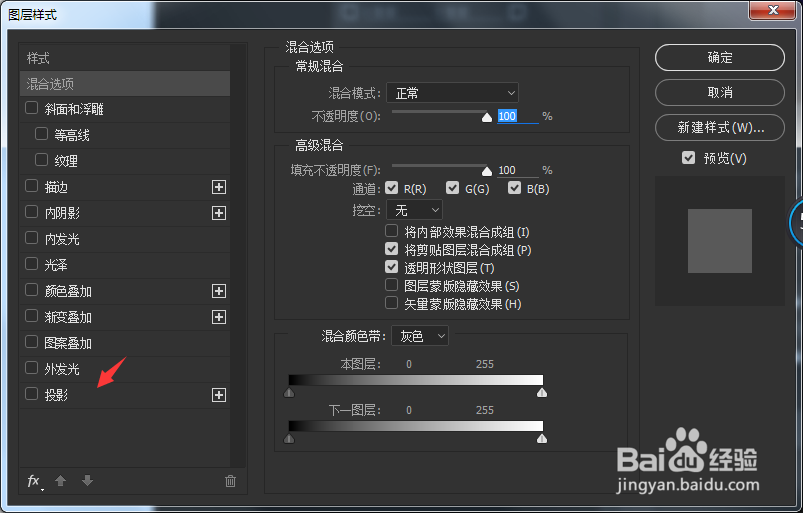Check 将内部效果混合成组(I)
This screenshot has height=513, width=803.
(x=392, y=231)
